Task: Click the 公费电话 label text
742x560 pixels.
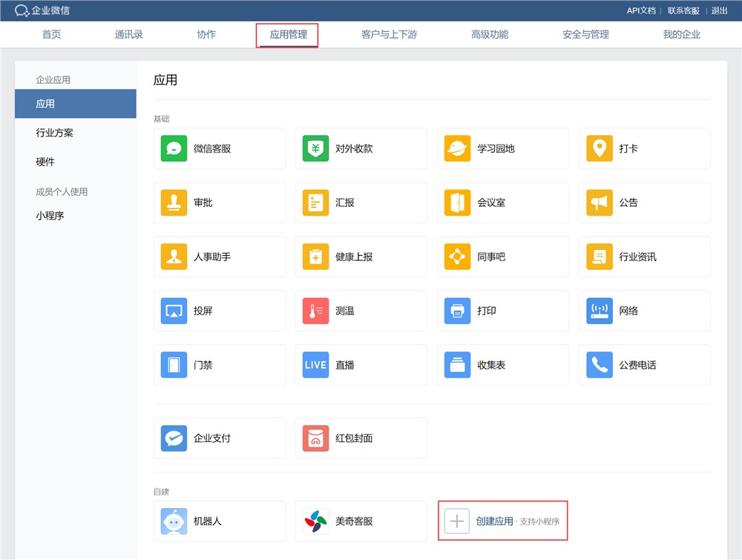Action: (x=638, y=365)
